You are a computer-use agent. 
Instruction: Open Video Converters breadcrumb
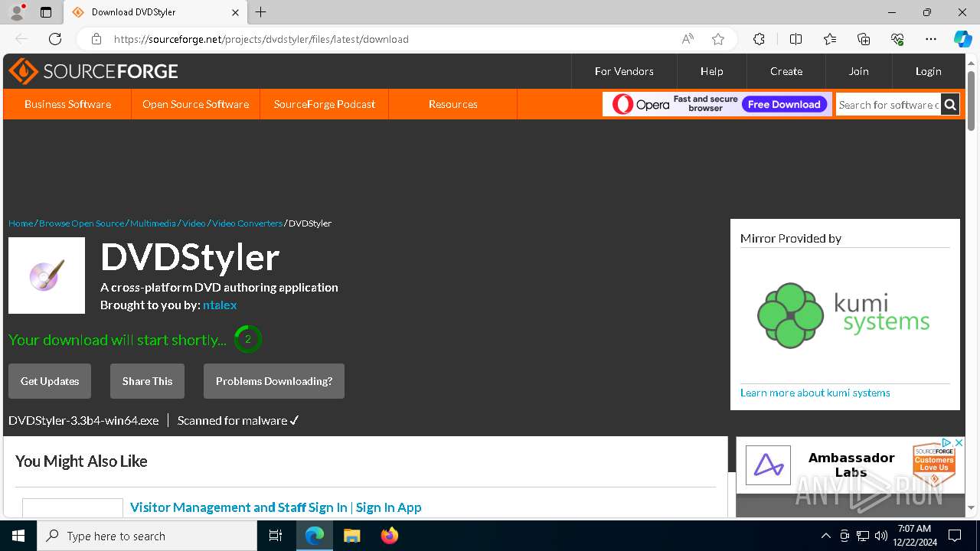247,223
